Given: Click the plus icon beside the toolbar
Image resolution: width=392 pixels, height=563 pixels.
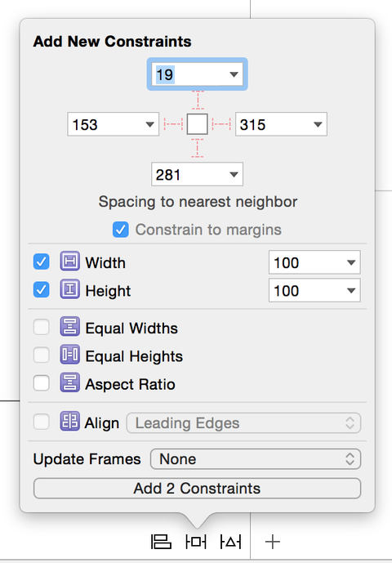Looking at the screenshot, I should (273, 542).
